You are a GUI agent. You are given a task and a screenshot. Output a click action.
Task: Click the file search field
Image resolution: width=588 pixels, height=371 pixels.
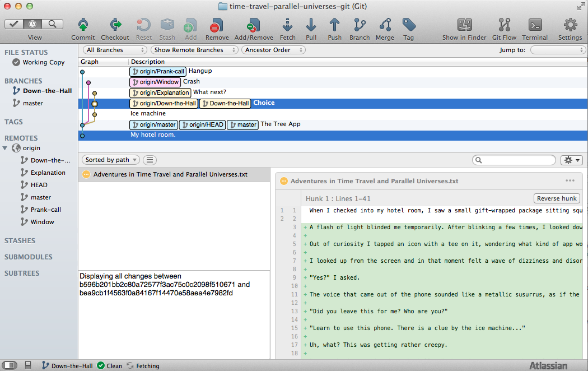pyautogui.click(x=514, y=160)
